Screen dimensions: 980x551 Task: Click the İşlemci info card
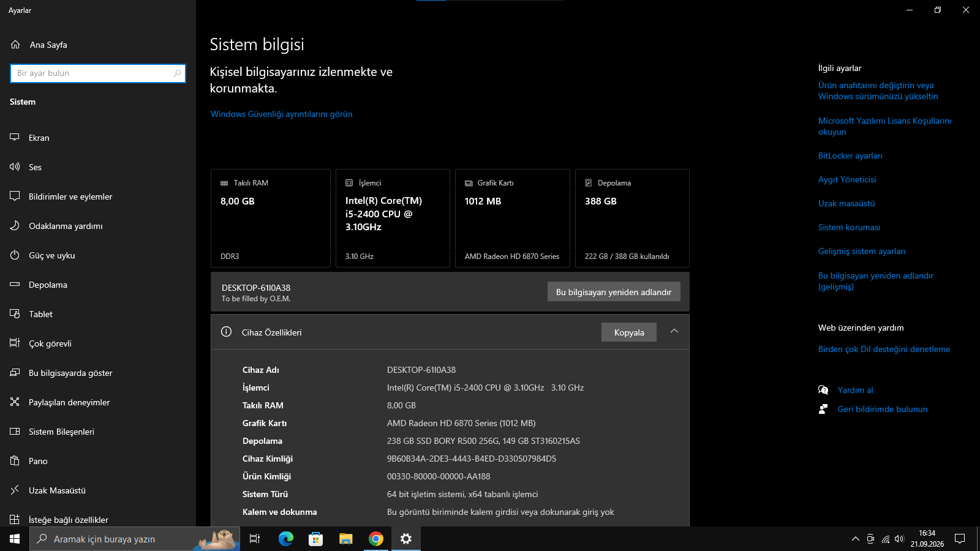pos(393,219)
